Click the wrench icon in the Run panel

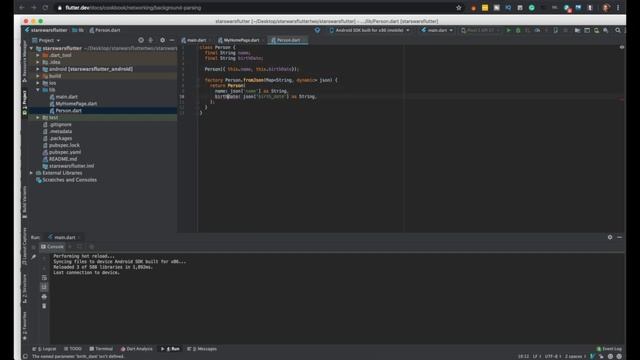(x=33, y=257)
